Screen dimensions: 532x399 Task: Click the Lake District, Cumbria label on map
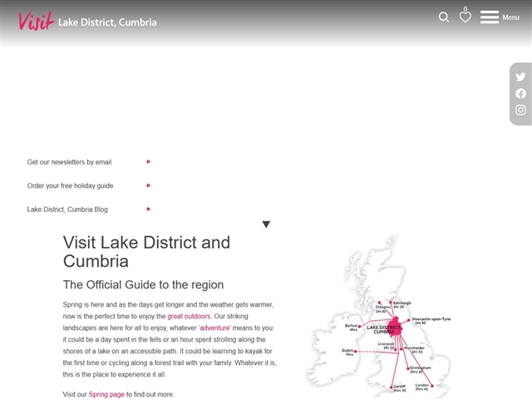pos(384,329)
